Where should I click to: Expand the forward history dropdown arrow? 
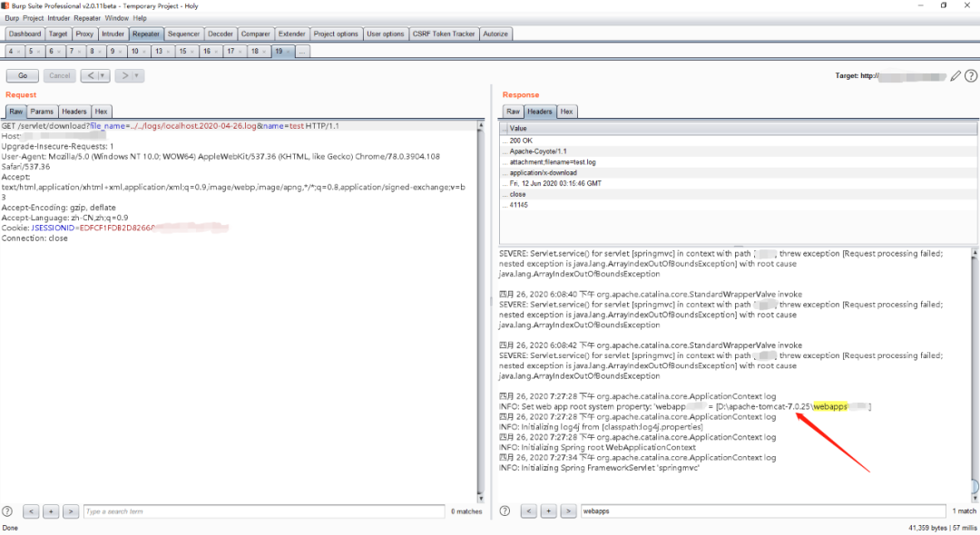(138, 75)
